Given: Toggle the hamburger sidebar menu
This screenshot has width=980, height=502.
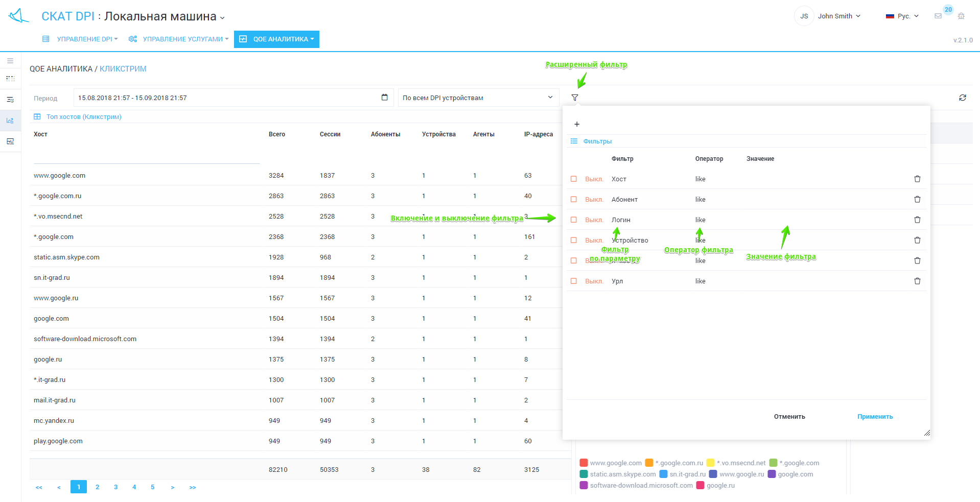Looking at the screenshot, I should [10, 61].
